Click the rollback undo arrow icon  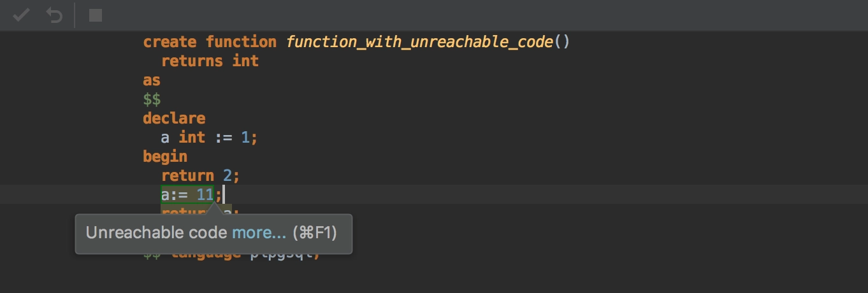[55, 15]
